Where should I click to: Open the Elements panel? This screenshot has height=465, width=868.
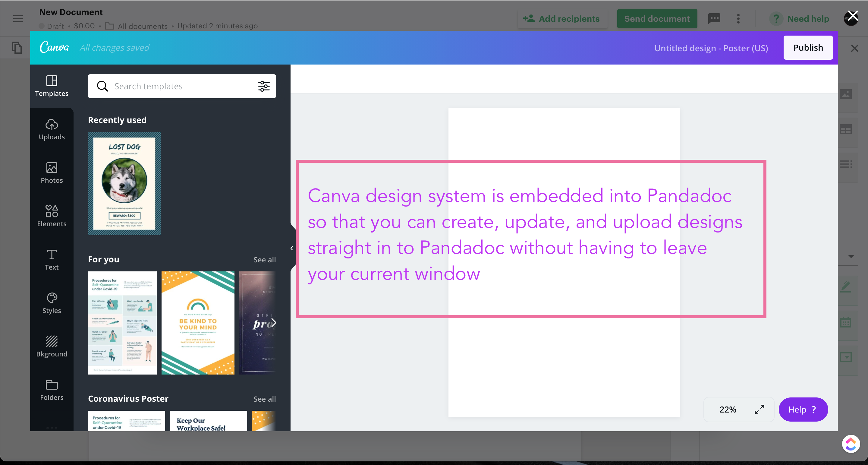pos(52,216)
